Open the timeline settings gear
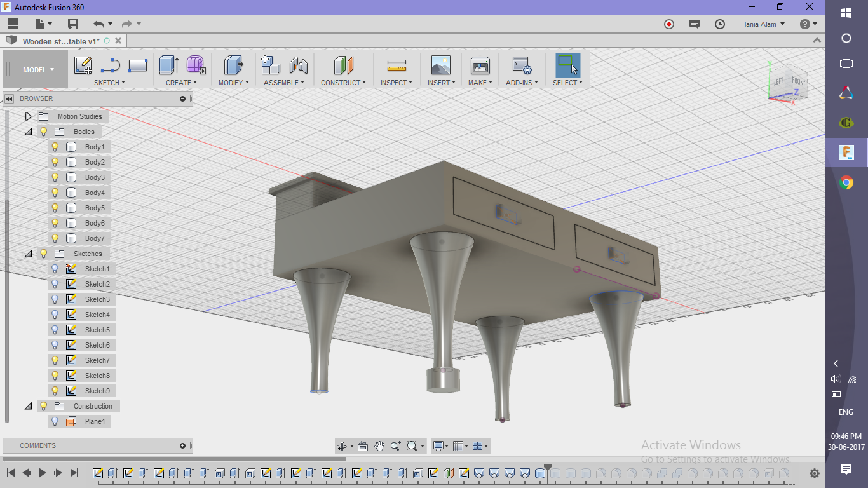The image size is (868, 488). click(815, 473)
